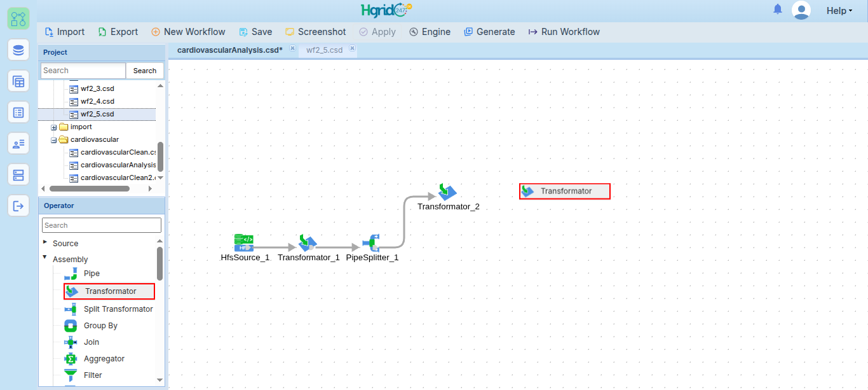Viewport: 868px width, 390px height.
Task: Focus the operator search input field
Action: 102,225
